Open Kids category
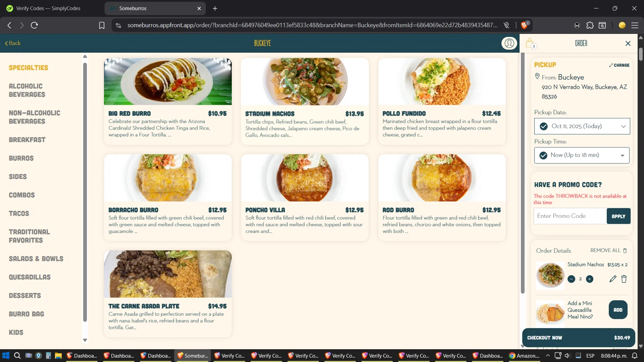This screenshot has width=644, height=362. point(16,333)
